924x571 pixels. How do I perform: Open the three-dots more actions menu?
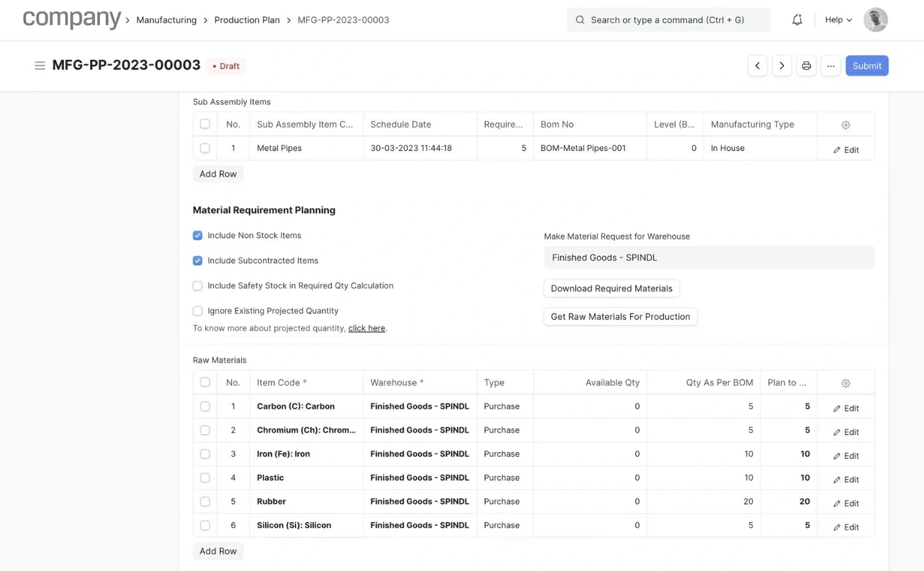tap(831, 66)
